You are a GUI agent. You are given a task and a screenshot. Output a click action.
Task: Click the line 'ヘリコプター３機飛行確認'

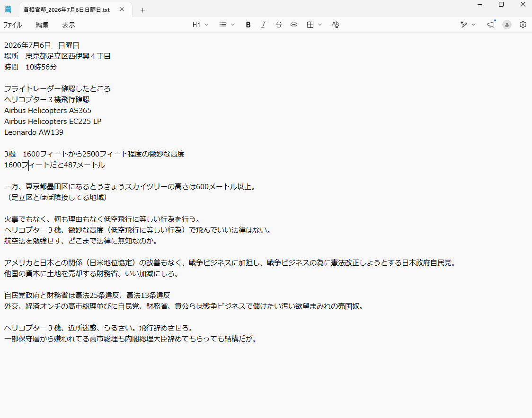[x=47, y=100]
